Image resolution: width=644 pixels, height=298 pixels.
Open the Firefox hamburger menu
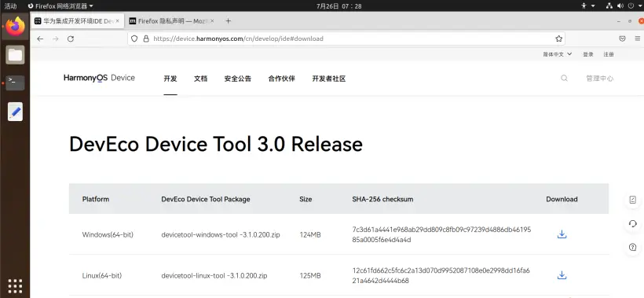[638, 39]
